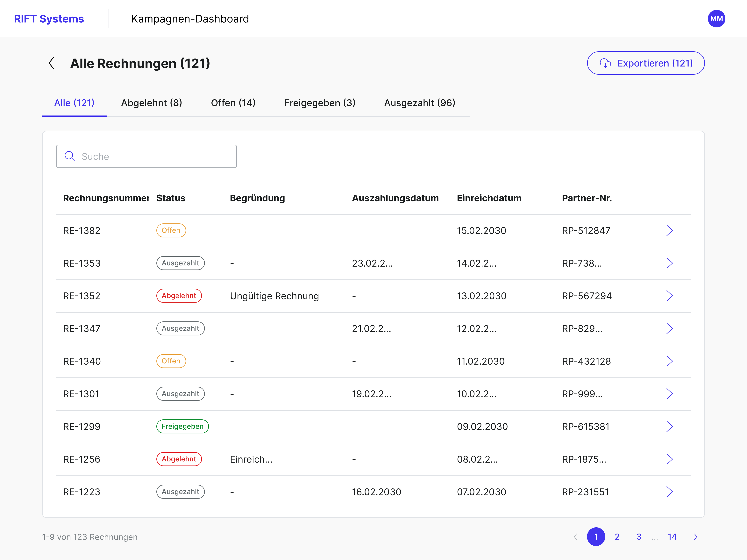This screenshot has height=560, width=747.
Task: Go to page 3
Action: 639,537
